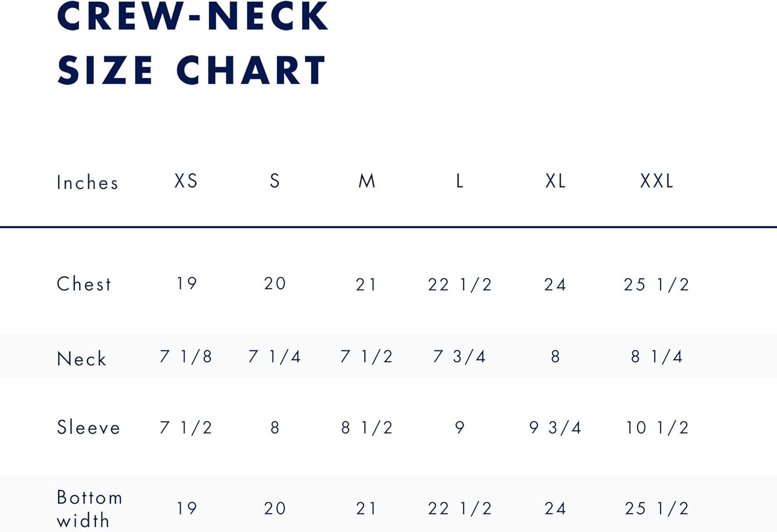Choose the L size column header
Viewport: 777px width, 532px height.
(459, 181)
